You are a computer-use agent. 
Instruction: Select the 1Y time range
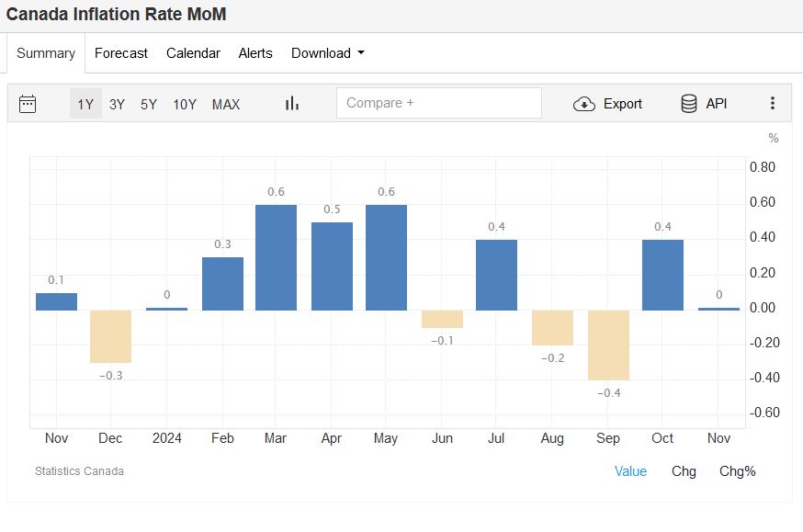(x=85, y=104)
